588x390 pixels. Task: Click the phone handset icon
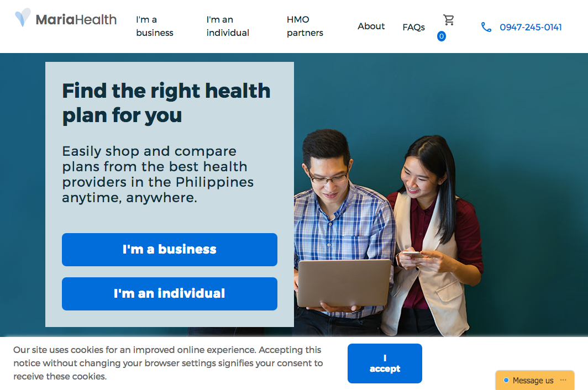(486, 27)
